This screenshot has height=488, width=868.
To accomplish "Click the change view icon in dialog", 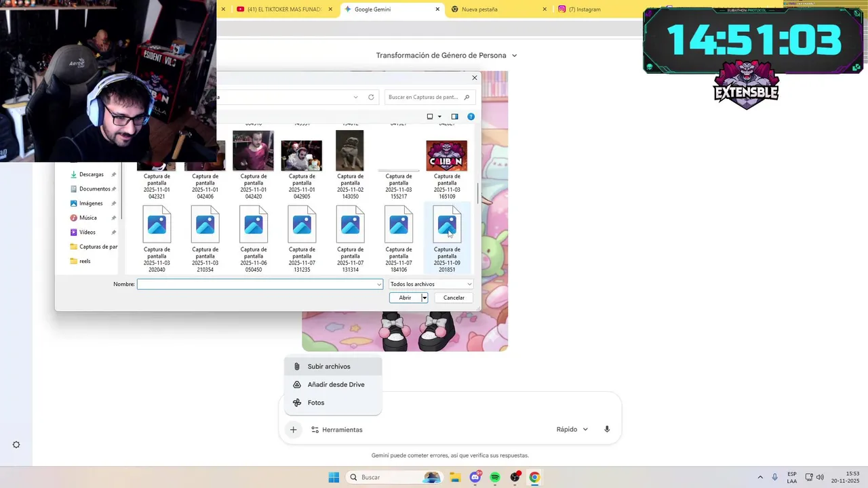I will tap(430, 117).
